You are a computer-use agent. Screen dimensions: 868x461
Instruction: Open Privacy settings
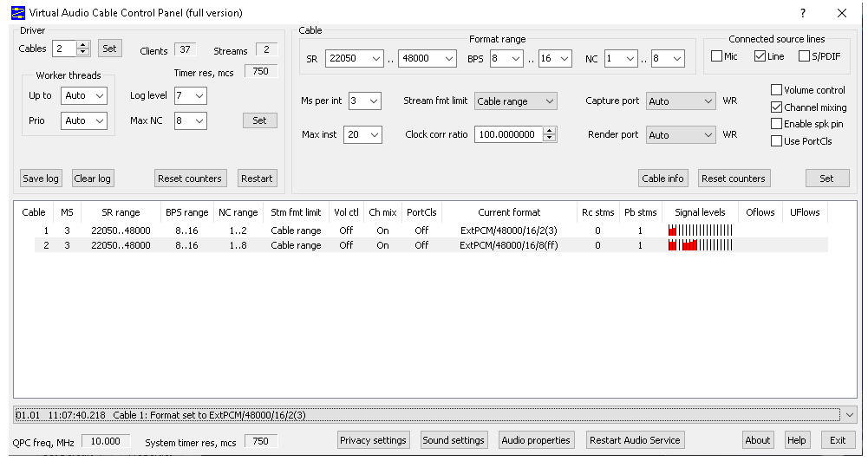point(373,440)
